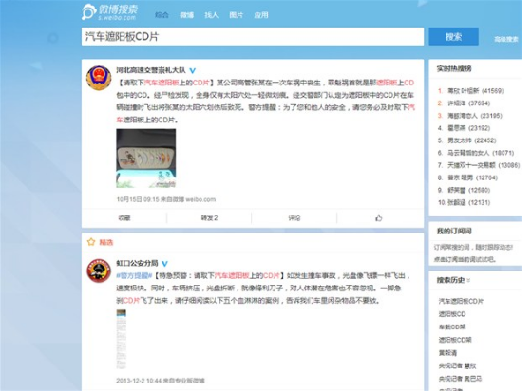
Task: Focus the search field containing 汽车遮阳板CD片
Action: click(x=253, y=36)
